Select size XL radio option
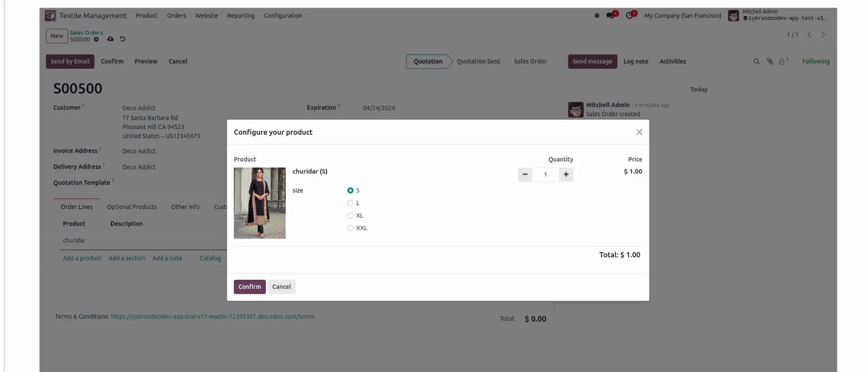Screen dimensions: 868x372 point(350,216)
